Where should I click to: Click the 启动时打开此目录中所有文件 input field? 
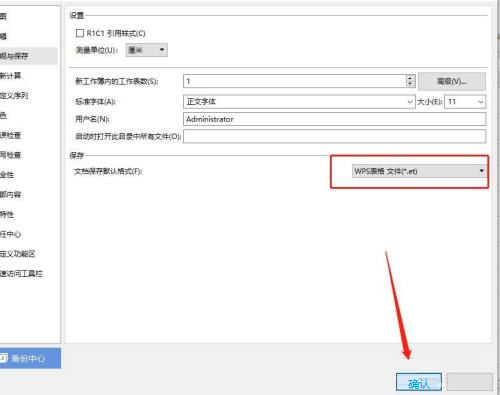pyautogui.click(x=334, y=136)
